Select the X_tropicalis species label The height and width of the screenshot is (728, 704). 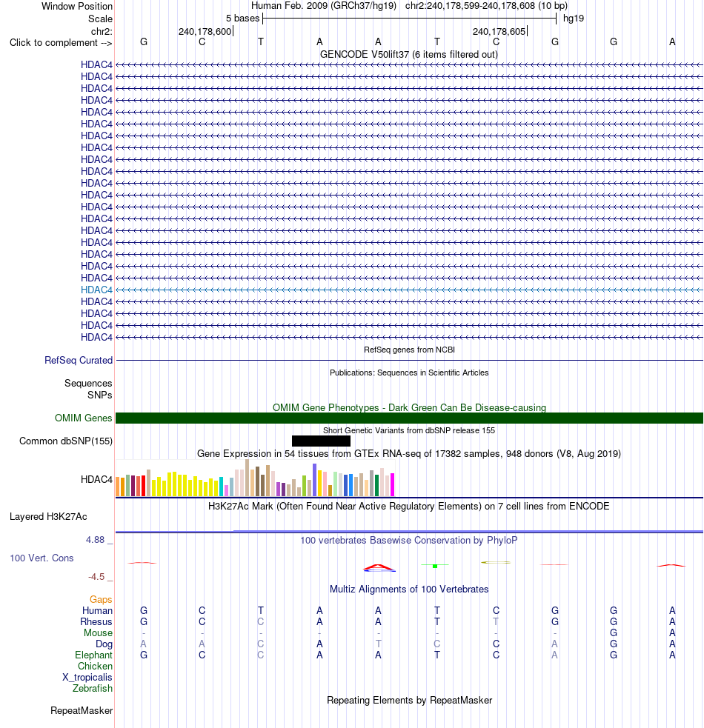coord(87,678)
